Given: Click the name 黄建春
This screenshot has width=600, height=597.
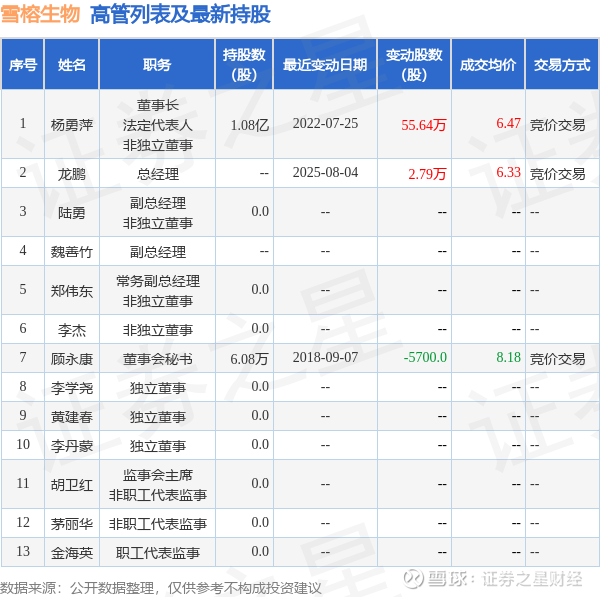Looking at the screenshot, I should click(72, 417).
